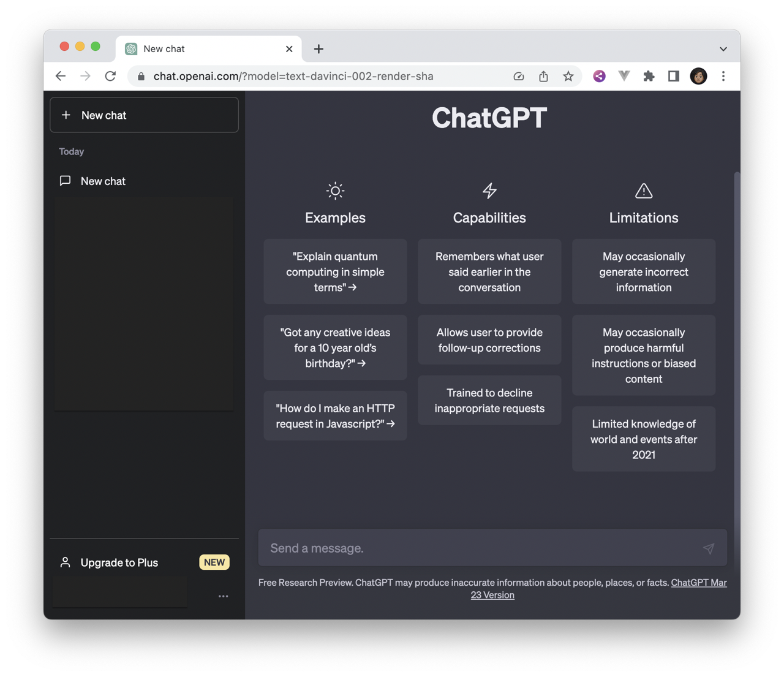Click the sun icon above Examples

pyautogui.click(x=336, y=191)
